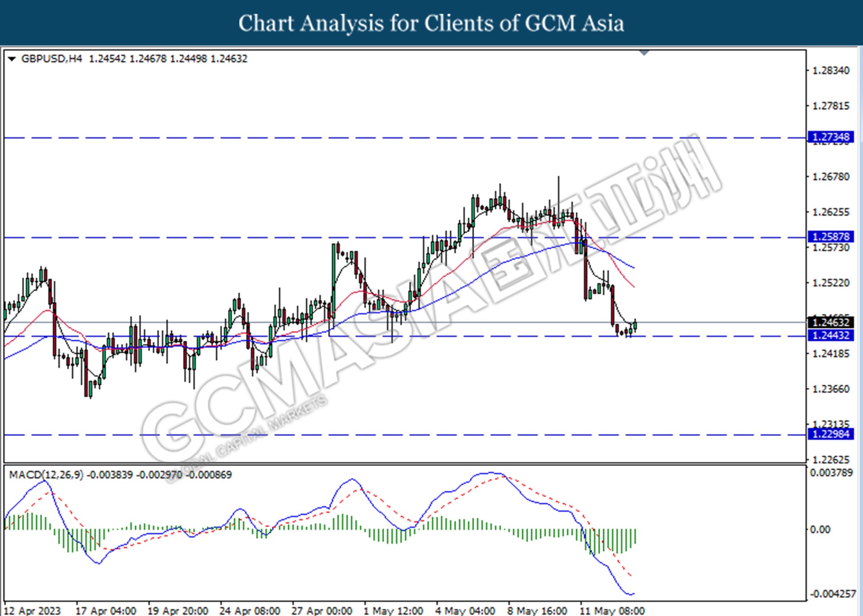
Task: Click the 24 Apr 08:00 time label
Action: coord(250,611)
